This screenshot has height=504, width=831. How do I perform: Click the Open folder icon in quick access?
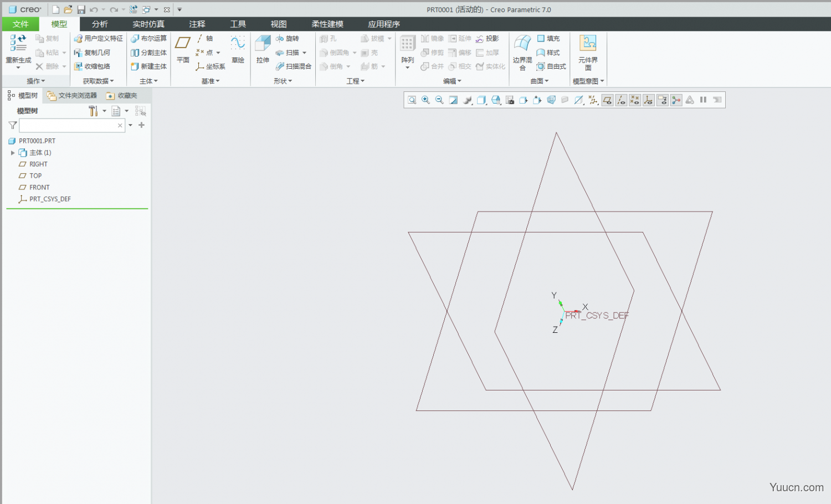[68, 9]
